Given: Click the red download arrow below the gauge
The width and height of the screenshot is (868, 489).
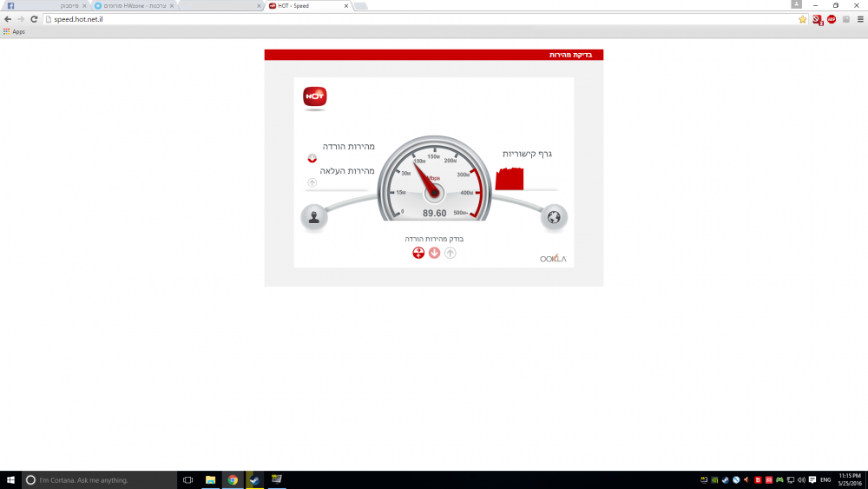Looking at the screenshot, I should tap(434, 253).
